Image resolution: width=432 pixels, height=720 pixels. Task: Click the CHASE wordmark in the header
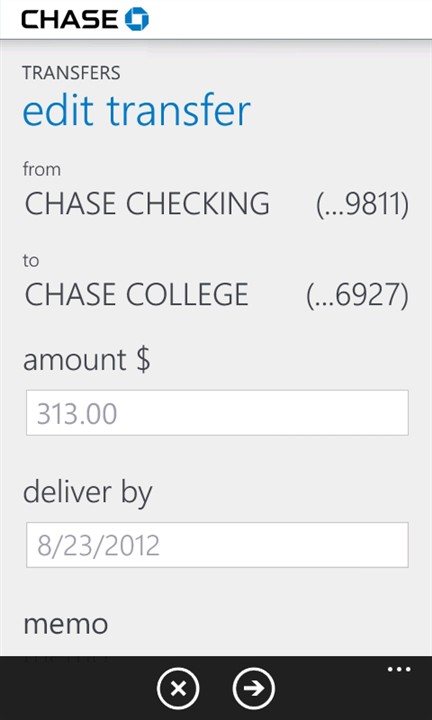[x=69, y=20]
